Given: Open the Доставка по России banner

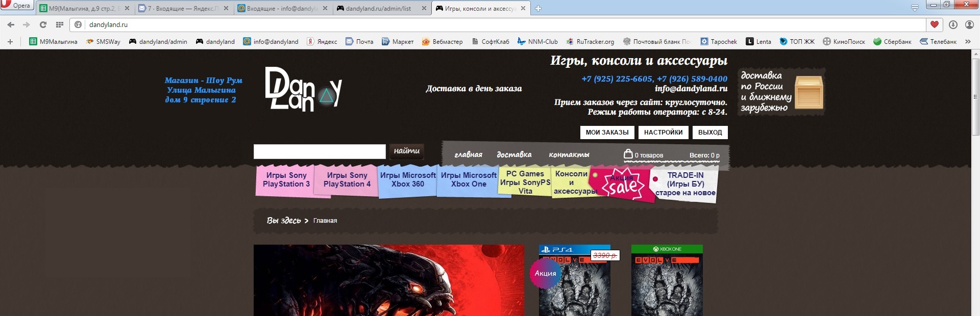Looking at the screenshot, I should (782, 92).
